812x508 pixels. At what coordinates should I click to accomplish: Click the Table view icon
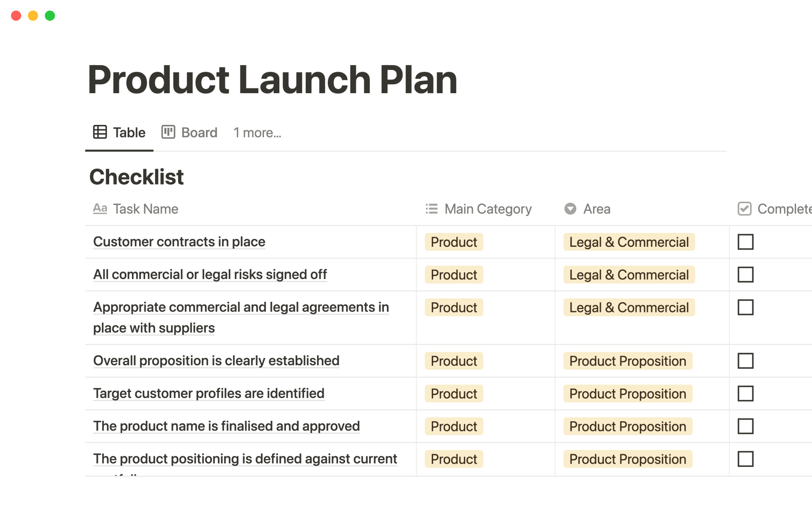(100, 132)
